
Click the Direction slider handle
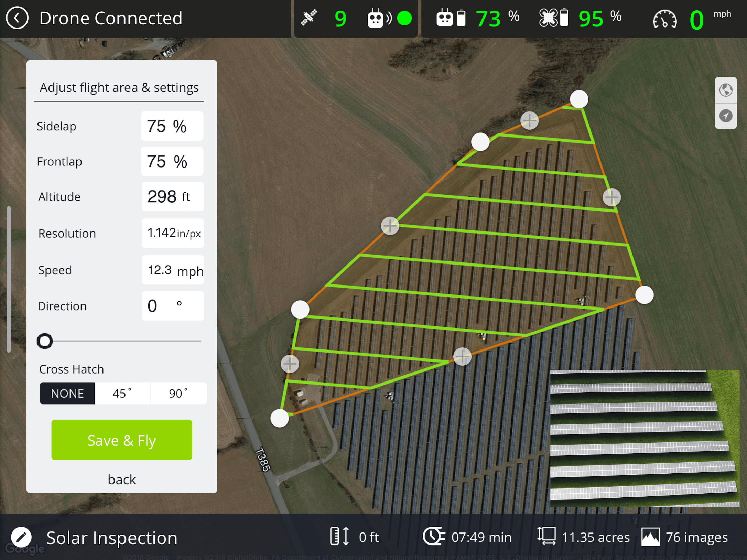point(45,341)
